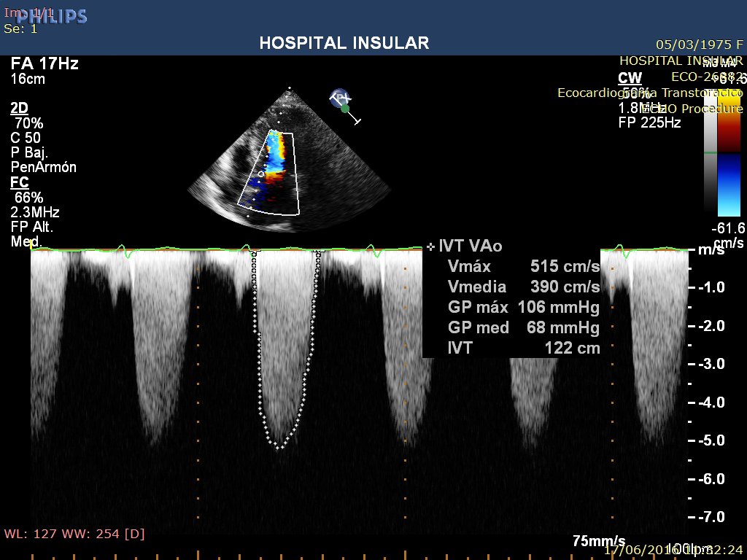The height and width of the screenshot is (560, 747).
Task: Click the 2D gain 70% value
Action: [x=29, y=122]
